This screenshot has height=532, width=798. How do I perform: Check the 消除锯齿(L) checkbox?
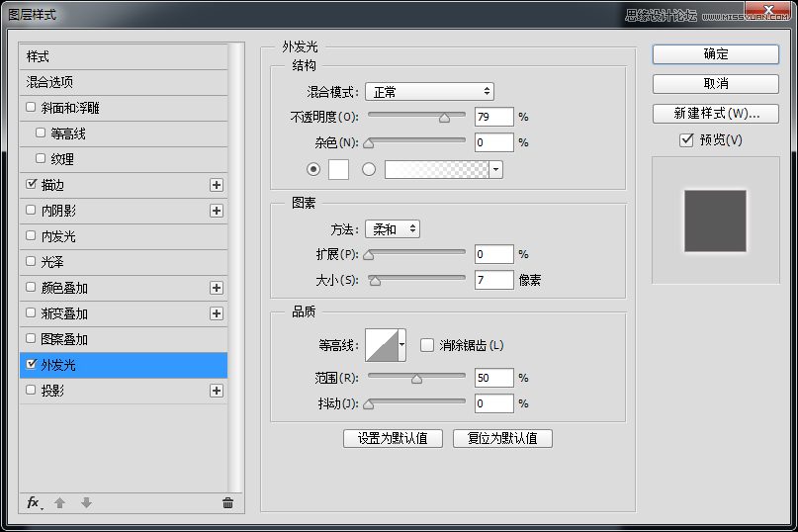(427, 345)
